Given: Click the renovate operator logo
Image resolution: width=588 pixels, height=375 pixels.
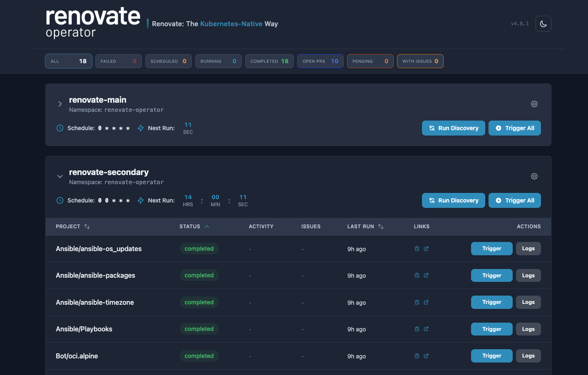Looking at the screenshot, I should pos(93,23).
